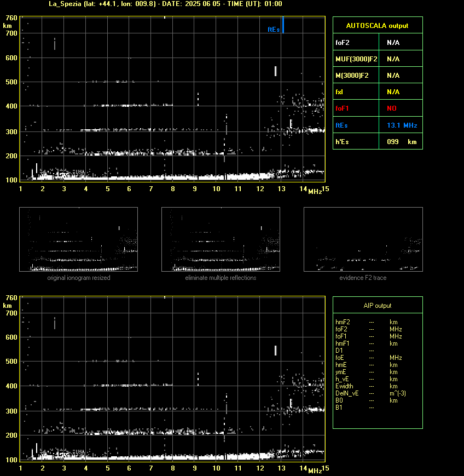Click the B1 entry in AIP output
The width and height of the screenshot is (464, 476).
coord(339,408)
